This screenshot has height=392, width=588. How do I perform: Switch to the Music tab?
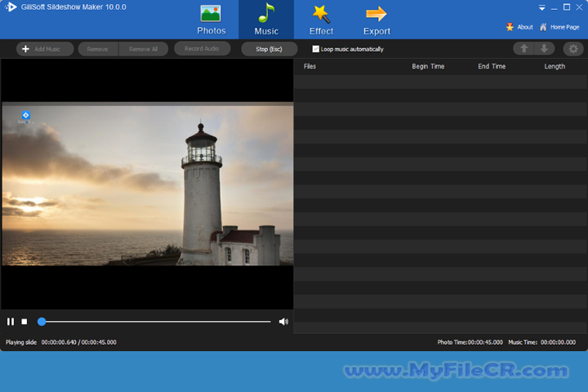click(x=266, y=20)
